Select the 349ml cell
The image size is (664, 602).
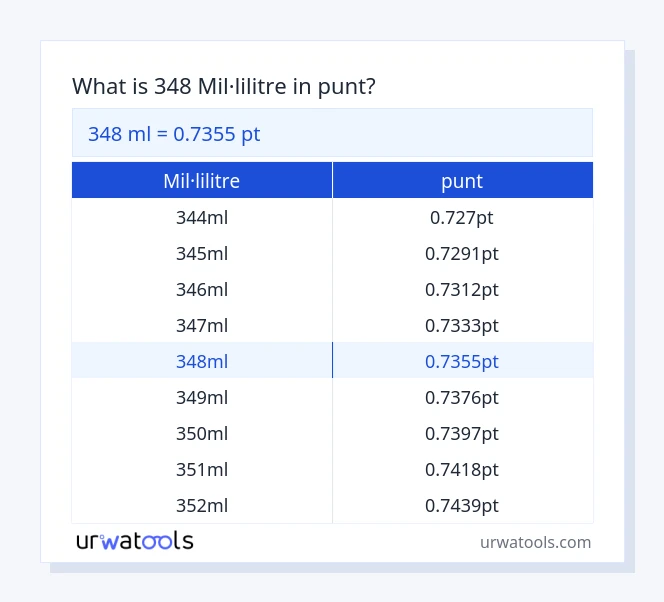click(201, 397)
